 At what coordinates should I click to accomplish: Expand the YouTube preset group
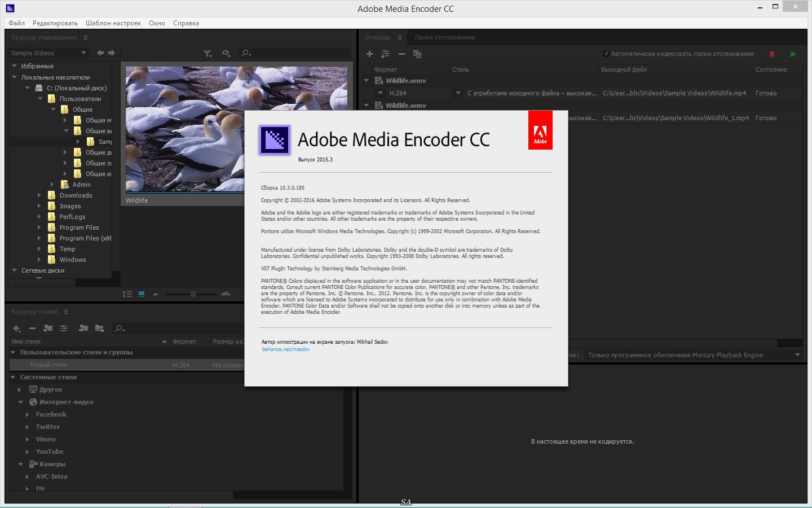[x=27, y=452]
